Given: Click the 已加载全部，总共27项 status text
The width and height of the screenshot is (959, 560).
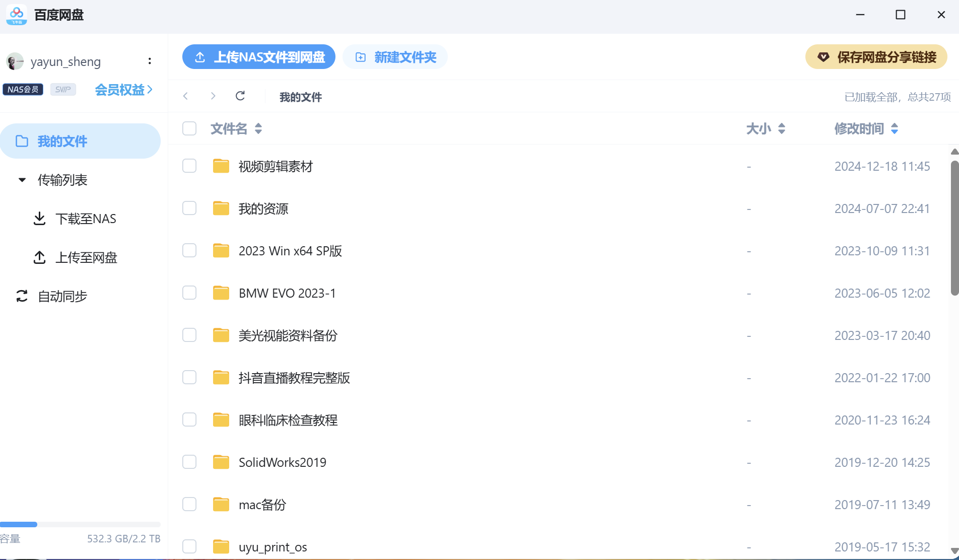Looking at the screenshot, I should pos(898,97).
